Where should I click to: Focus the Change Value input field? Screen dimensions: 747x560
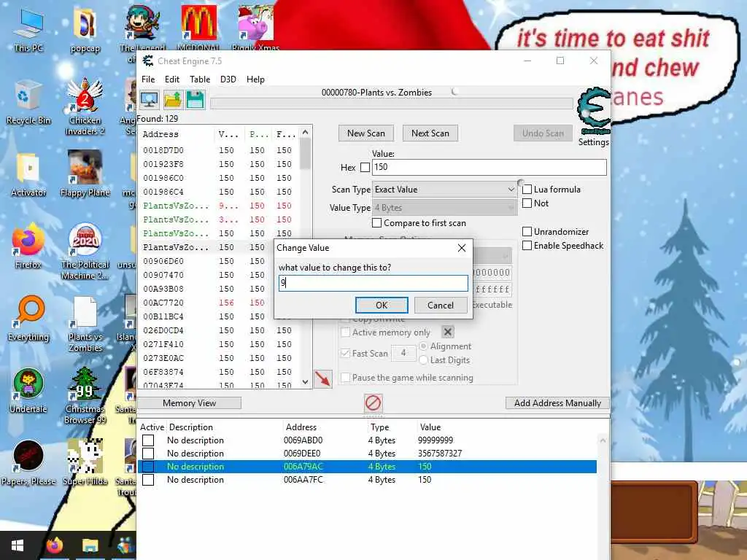373,283
